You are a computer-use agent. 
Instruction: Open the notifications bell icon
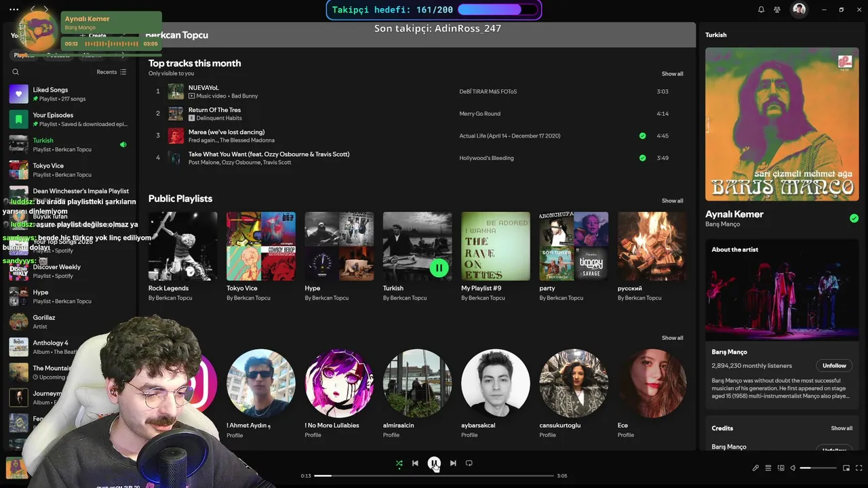click(761, 9)
